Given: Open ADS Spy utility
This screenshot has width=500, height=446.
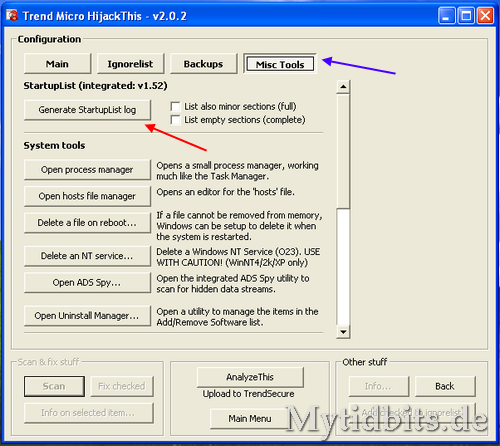Looking at the screenshot, I should (x=87, y=283).
